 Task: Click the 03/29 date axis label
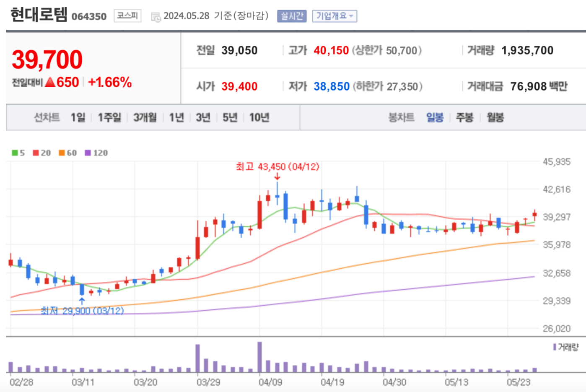(x=208, y=382)
